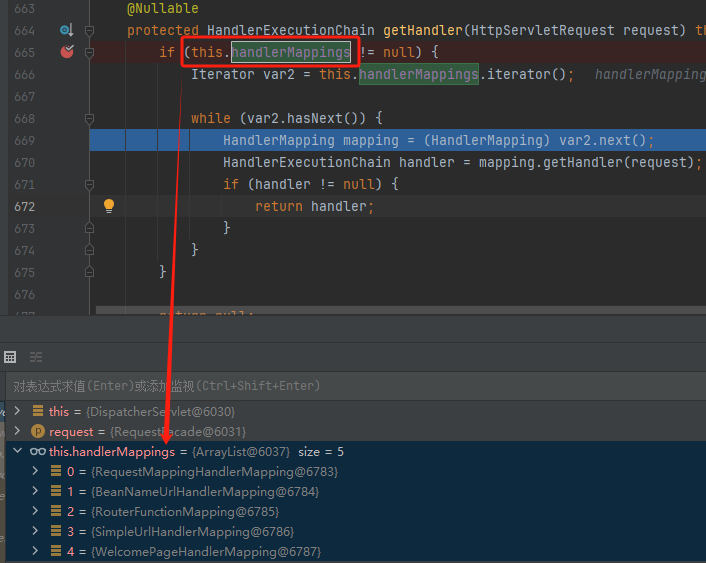Click {WelcomePageHandlerMapping@6787} value text
This screenshot has width=706, height=563.
pos(206,551)
